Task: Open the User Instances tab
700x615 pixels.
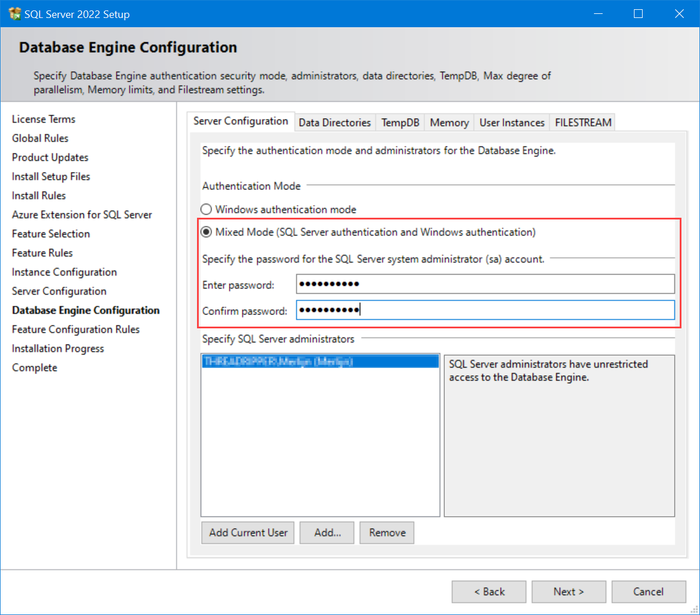Action: (511, 122)
